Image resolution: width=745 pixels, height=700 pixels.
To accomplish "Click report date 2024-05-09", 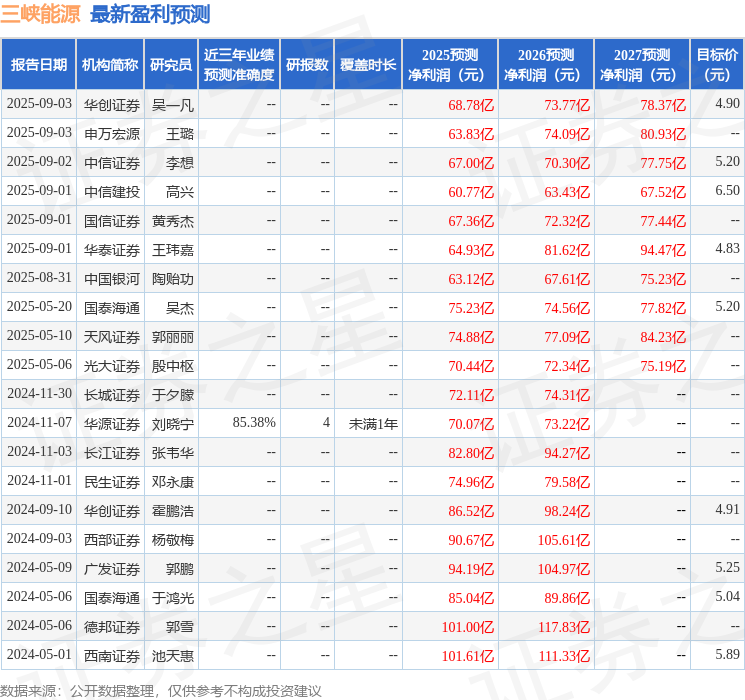I will pyautogui.click(x=39, y=567).
